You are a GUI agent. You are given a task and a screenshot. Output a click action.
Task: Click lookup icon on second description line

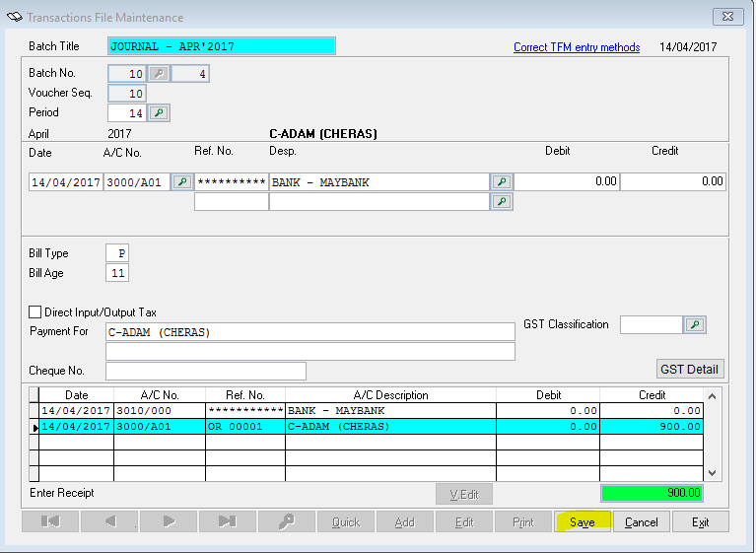click(502, 202)
